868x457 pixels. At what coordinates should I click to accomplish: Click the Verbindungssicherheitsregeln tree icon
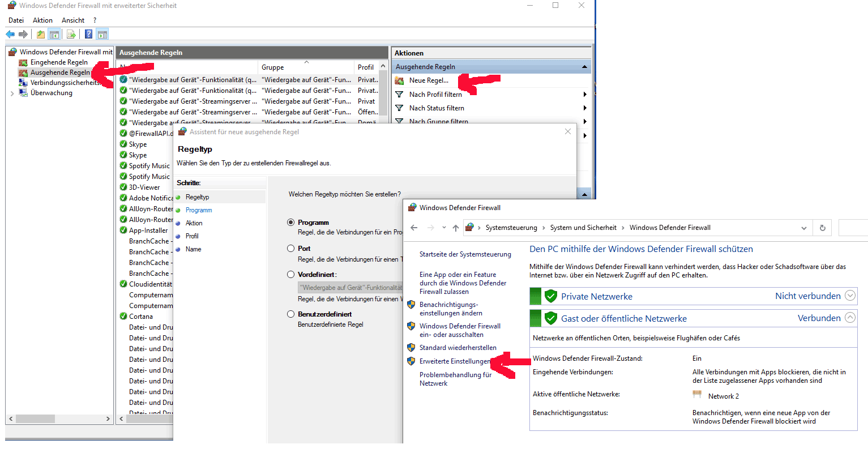[x=23, y=83]
